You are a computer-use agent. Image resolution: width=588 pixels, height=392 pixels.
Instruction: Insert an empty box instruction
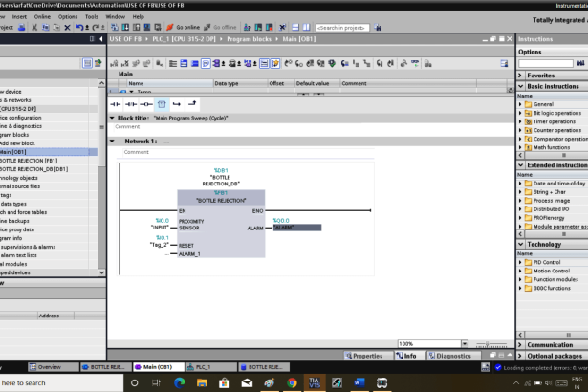[162, 103]
